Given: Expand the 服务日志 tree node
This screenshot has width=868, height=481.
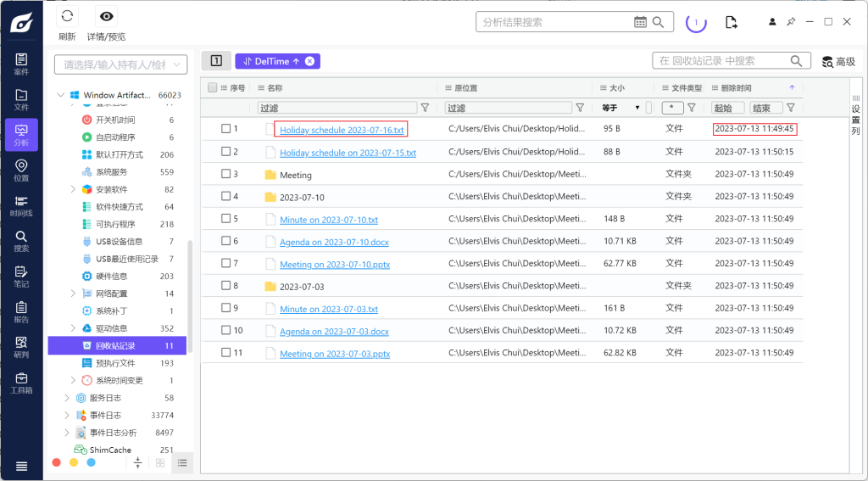Looking at the screenshot, I should tap(67, 398).
